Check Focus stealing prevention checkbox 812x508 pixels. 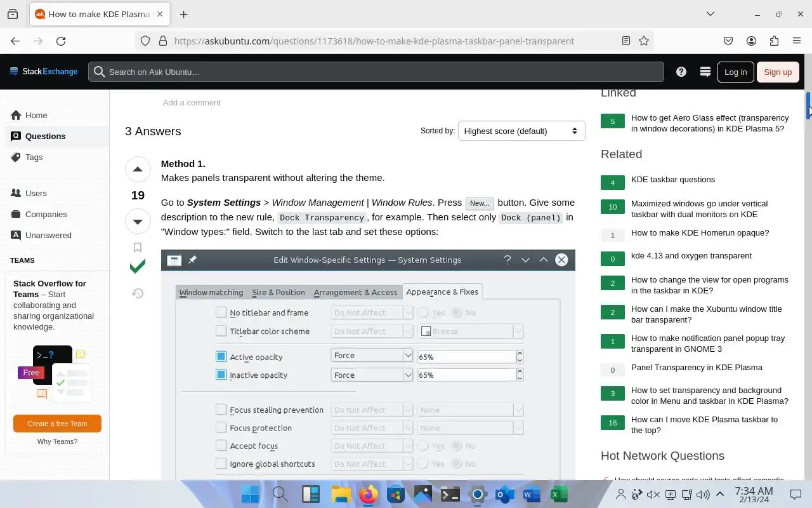[x=221, y=410]
